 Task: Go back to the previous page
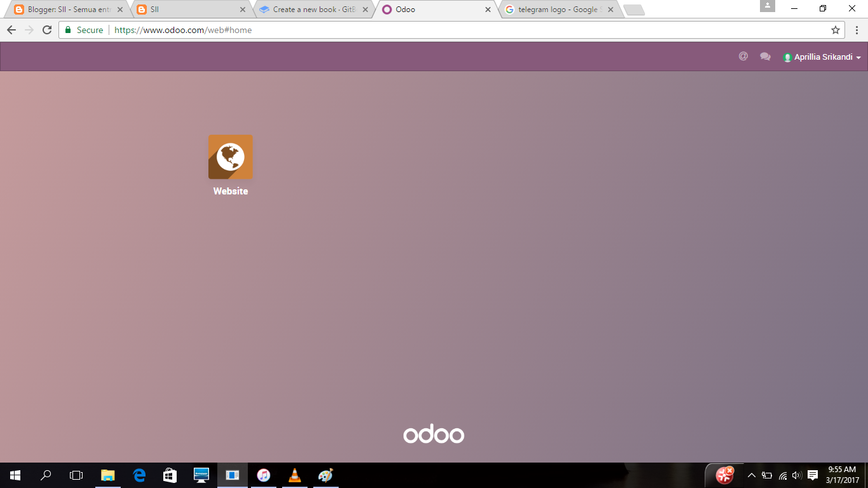11,30
